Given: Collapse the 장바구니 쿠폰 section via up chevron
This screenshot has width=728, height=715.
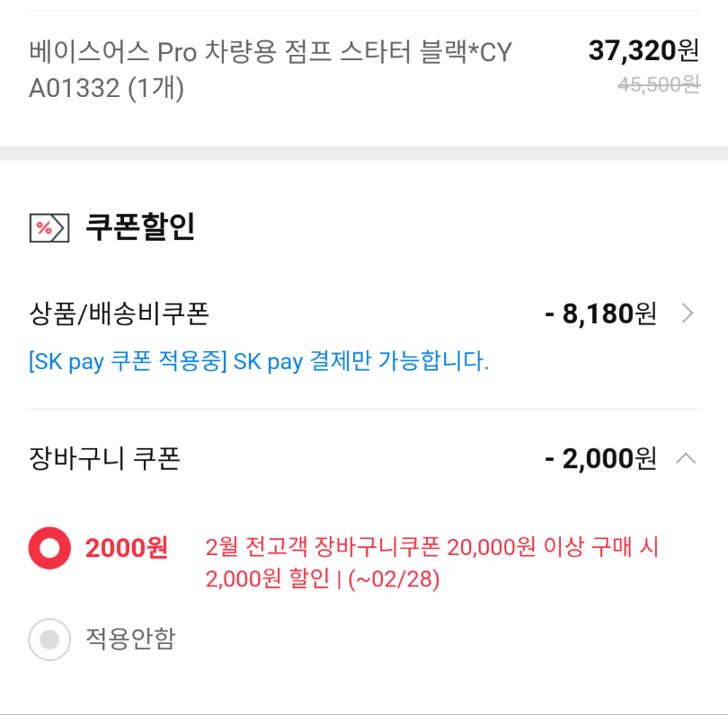Looking at the screenshot, I should click(686, 458).
